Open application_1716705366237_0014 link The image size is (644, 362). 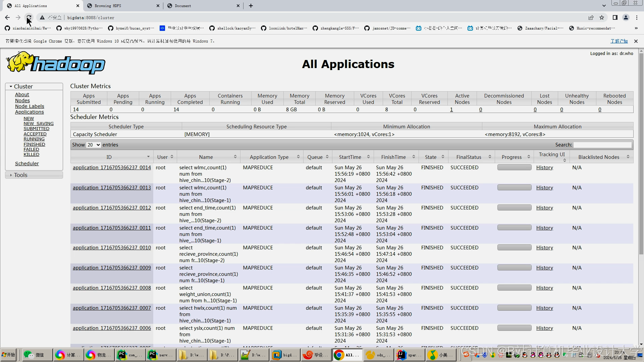112,168
